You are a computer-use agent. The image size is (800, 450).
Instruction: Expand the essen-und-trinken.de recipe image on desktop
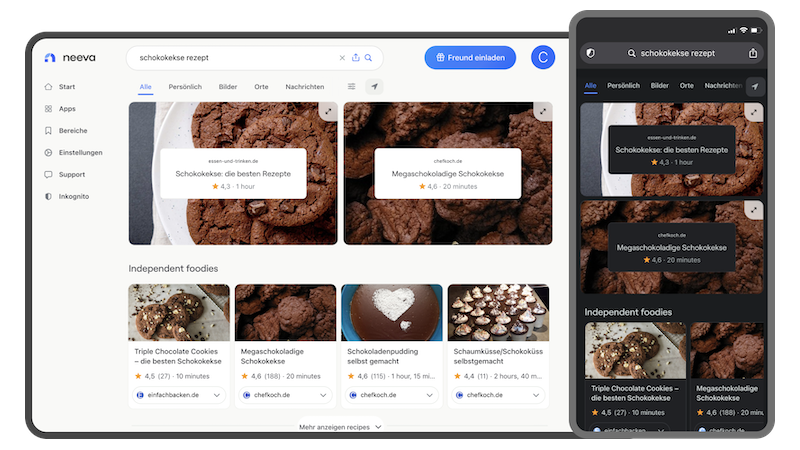click(328, 111)
